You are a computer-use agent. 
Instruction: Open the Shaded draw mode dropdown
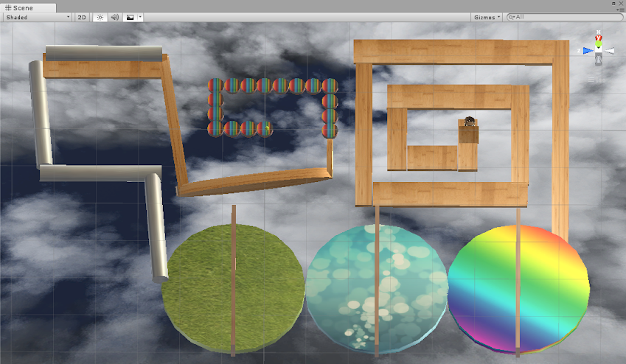point(38,17)
